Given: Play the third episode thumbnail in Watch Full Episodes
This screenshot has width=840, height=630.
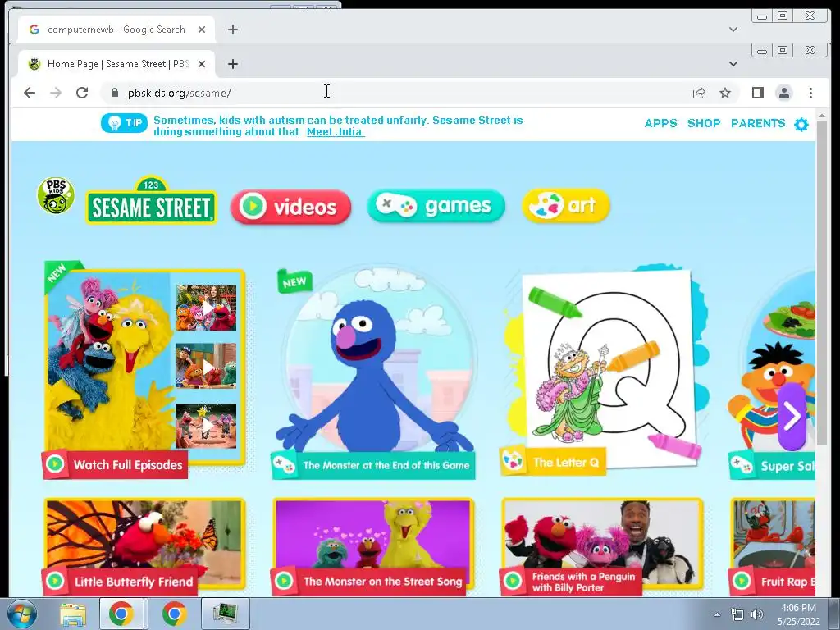Looking at the screenshot, I should coord(206,426).
